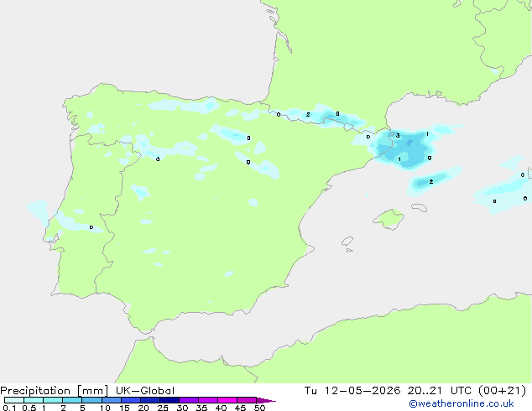Click the '0.1' legend scale label
This screenshot has height=411, width=532.
click(x=9, y=408)
